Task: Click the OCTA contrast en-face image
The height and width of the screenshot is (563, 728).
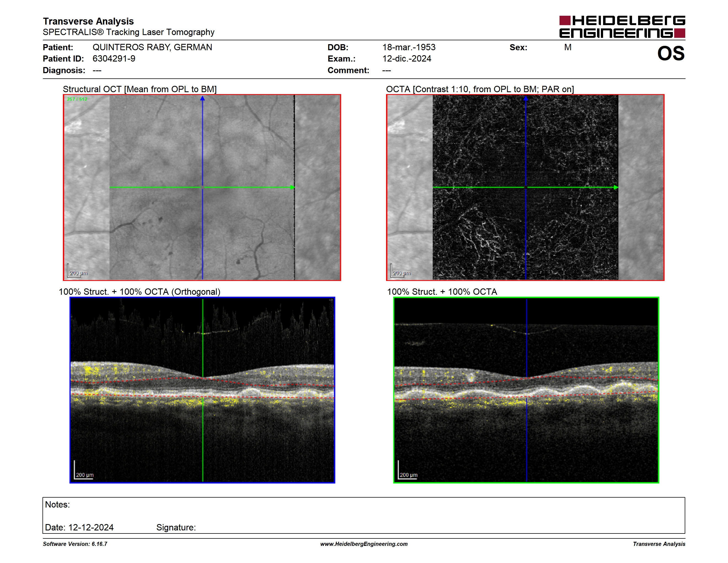Action: click(525, 187)
